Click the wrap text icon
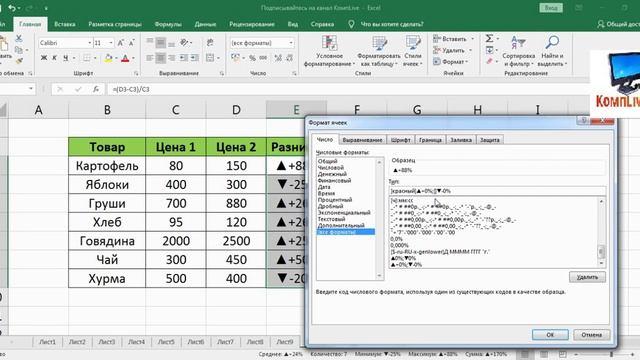Image resolution: width=640 pixels, height=360 pixels. pos(210,42)
